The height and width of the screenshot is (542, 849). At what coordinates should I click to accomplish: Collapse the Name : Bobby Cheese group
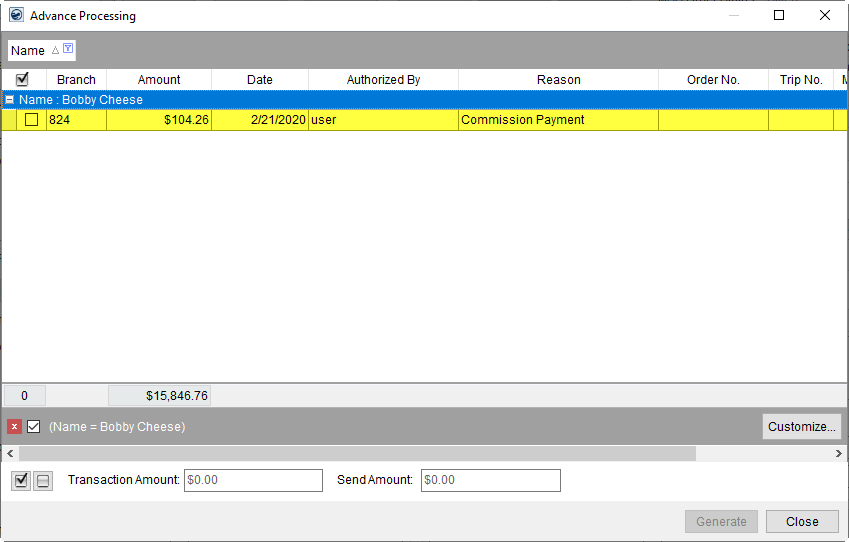(10, 100)
